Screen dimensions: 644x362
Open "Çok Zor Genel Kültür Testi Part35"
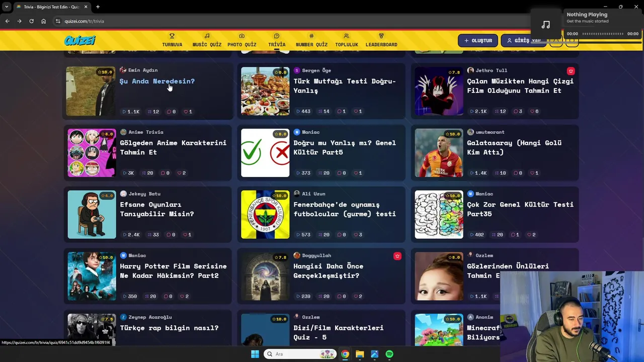[x=520, y=209]
